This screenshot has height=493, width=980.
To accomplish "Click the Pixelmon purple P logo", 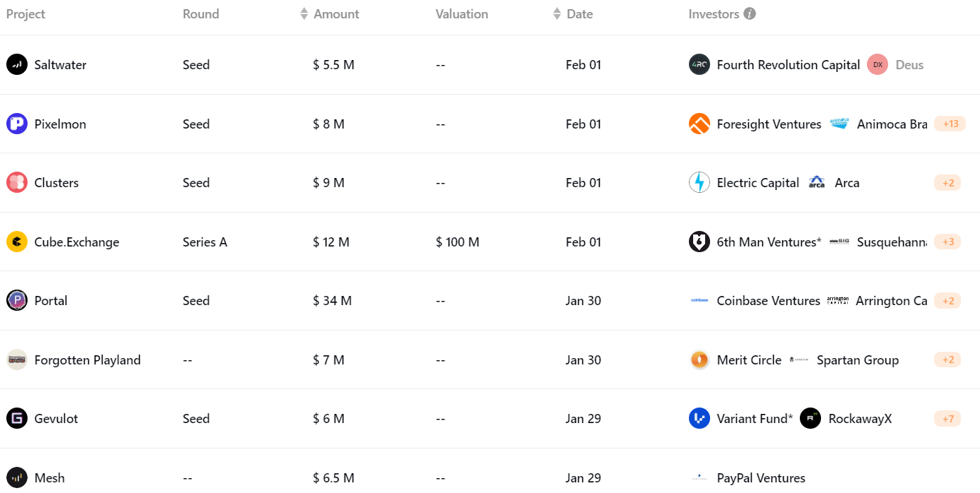I will point(17,124).
